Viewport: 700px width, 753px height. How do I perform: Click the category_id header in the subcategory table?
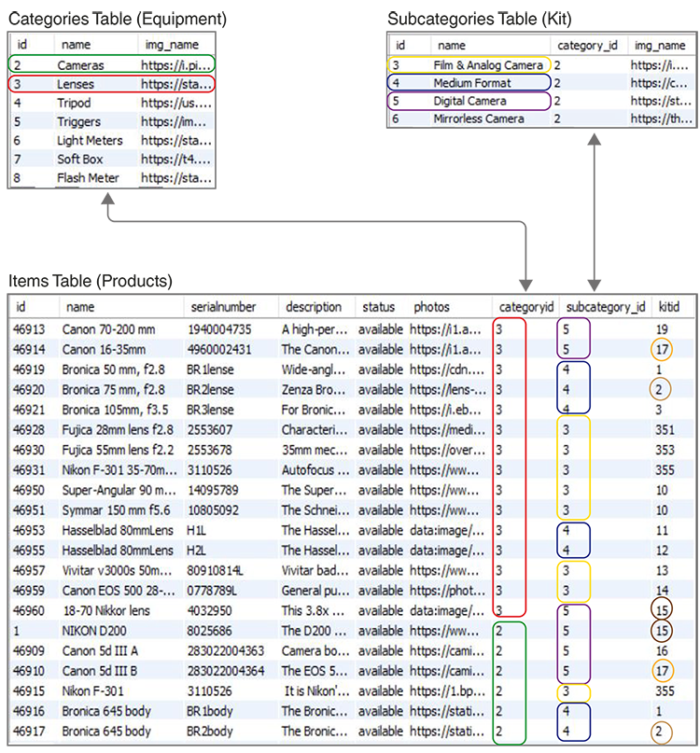[587, 45]
